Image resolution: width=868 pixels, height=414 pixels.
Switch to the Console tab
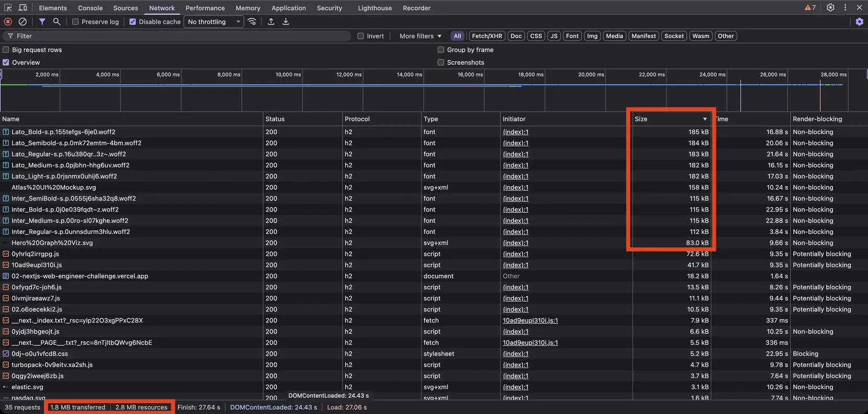[90, 8]
